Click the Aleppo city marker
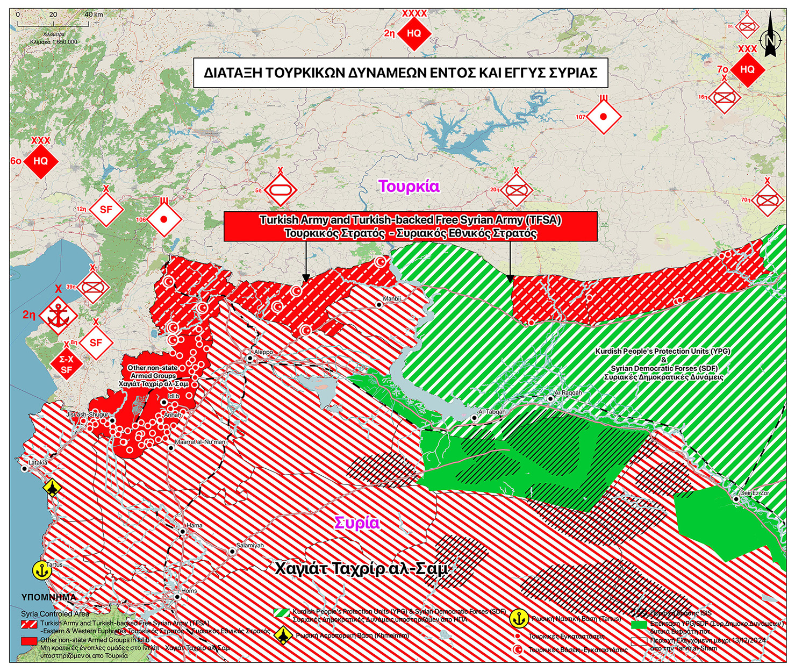This screenshot has width=795, height=672. pos(250,358)
